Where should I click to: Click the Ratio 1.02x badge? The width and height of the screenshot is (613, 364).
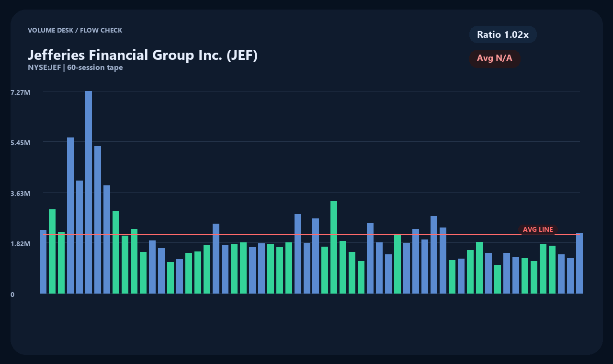pos(503,34)
